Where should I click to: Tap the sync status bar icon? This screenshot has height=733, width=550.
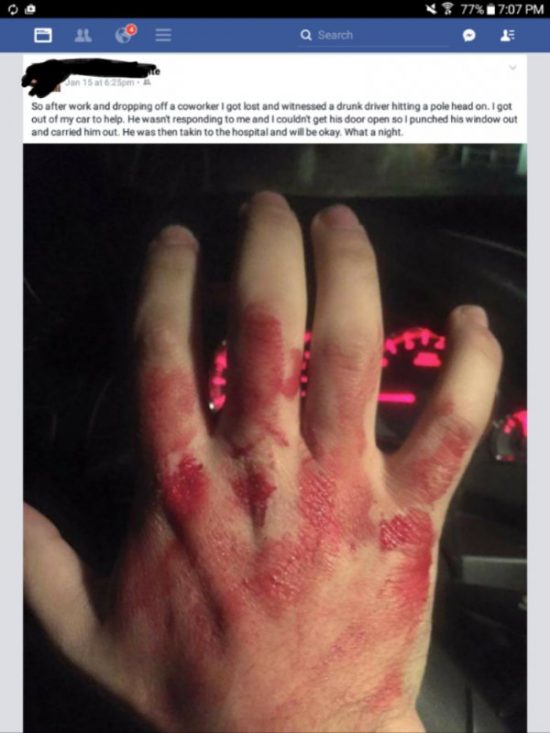14,9
